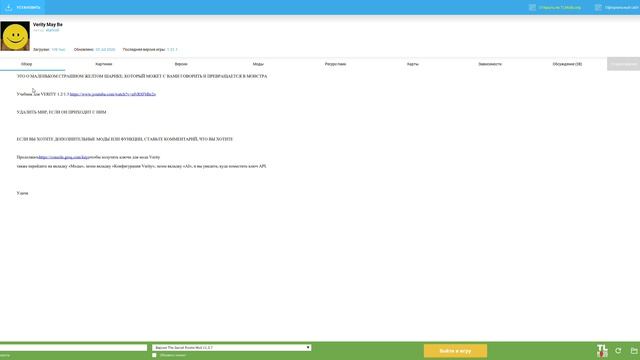Click the update date value in the mod header

click(x=105, y=49)
